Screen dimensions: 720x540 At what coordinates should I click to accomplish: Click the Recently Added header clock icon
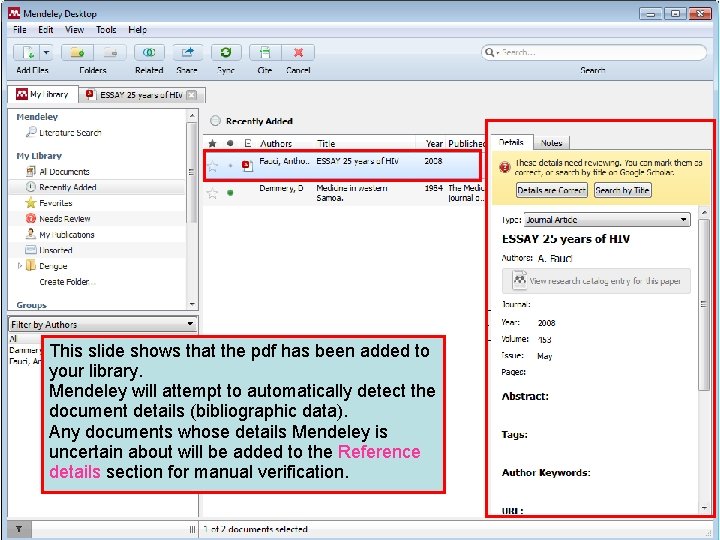[215, 121]
